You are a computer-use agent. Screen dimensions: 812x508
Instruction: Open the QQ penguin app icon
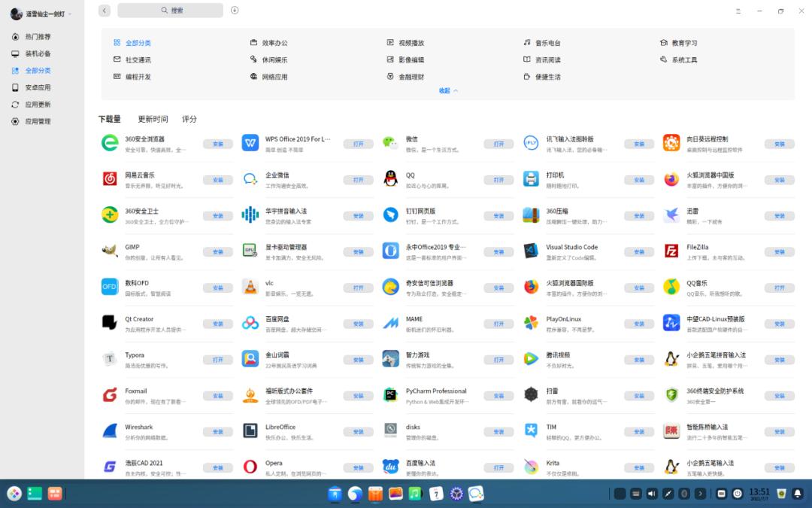pyautogui.click(x=390, y=179)
